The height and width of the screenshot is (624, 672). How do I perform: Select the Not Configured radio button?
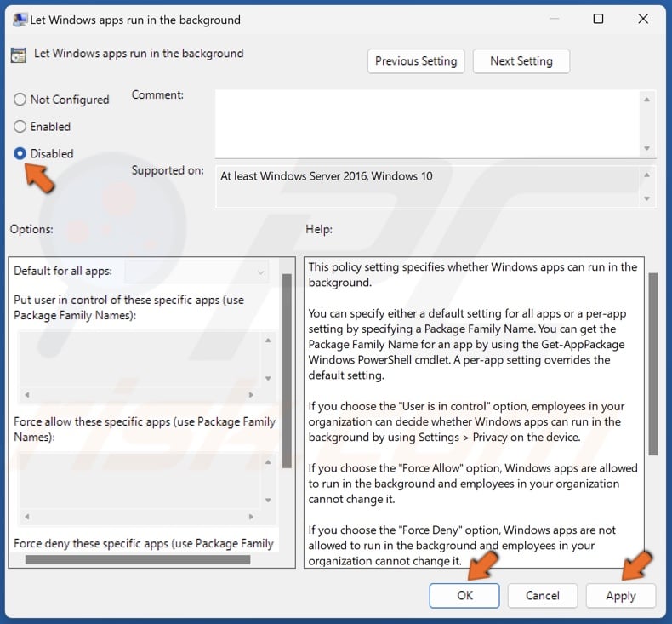(20, 100)
